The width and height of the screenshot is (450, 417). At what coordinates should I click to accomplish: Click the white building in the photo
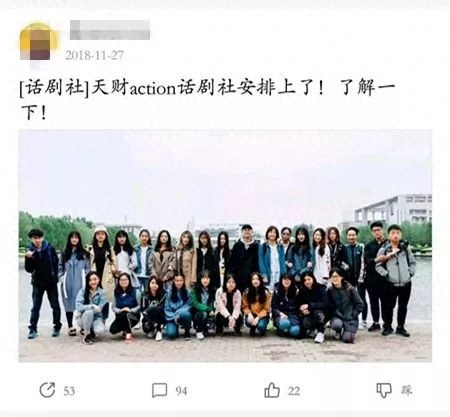[x=393, y=210]
